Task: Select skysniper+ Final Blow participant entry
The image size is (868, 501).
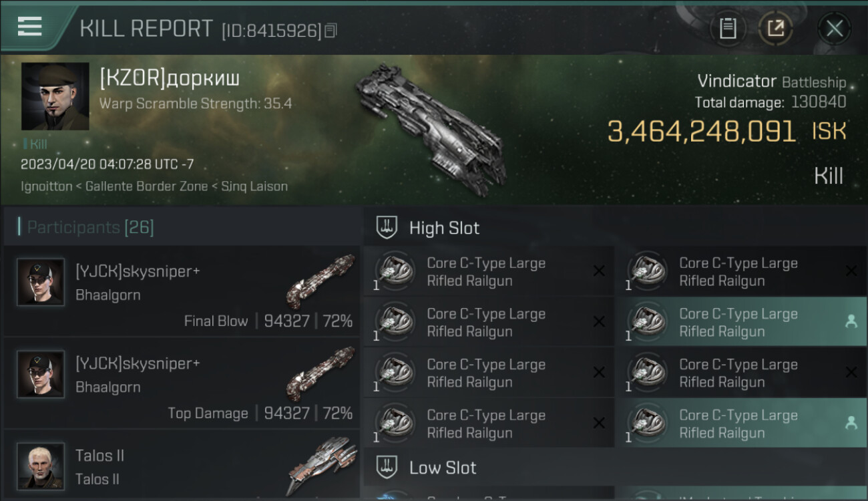Action: [182, 291]
